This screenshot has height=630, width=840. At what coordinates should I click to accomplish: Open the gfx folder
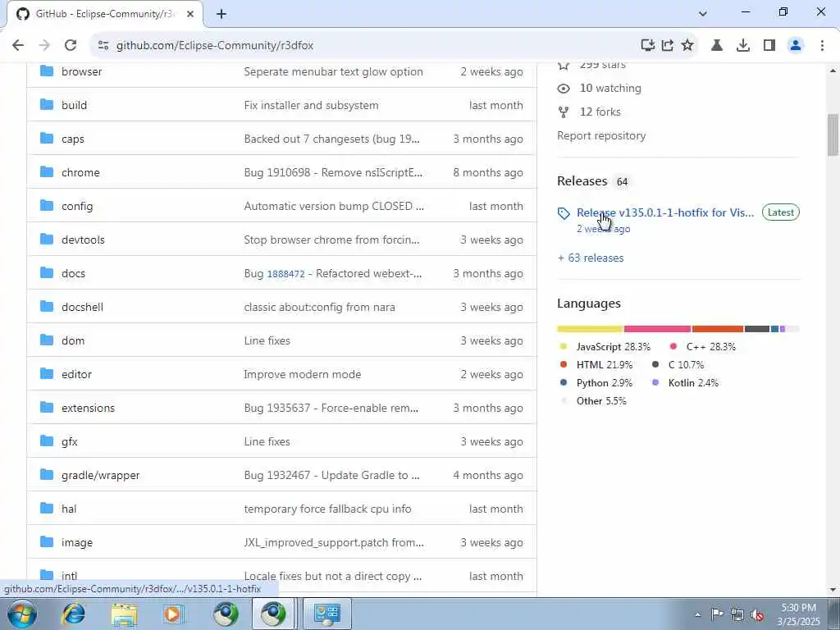click(70, 442)
